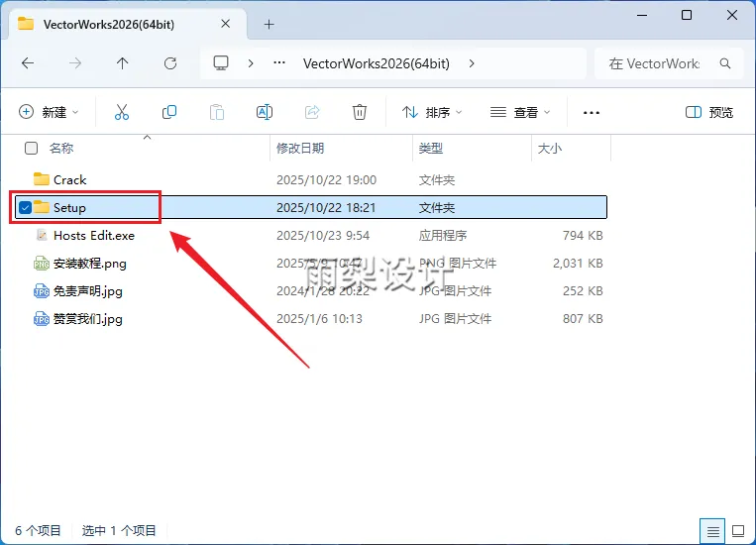This screenshot has width=756, height=545.
Task: Open the toolbar See more menu
Action: [x=592, y=112]
